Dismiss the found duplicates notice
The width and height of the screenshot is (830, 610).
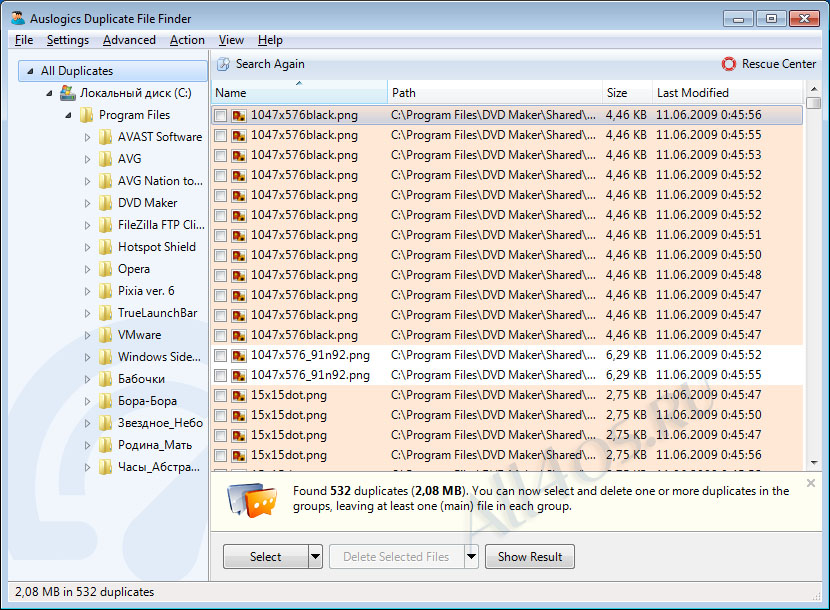tap(810, 483)
